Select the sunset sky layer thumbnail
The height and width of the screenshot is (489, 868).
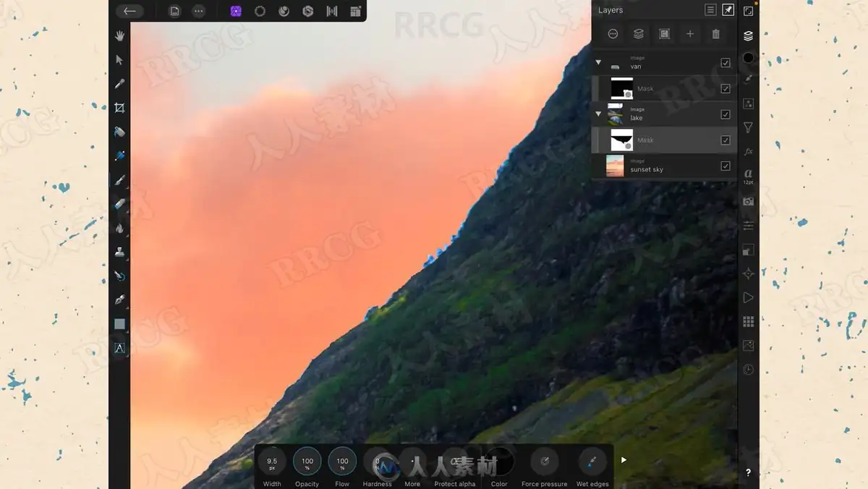click(x=615, y=166)
